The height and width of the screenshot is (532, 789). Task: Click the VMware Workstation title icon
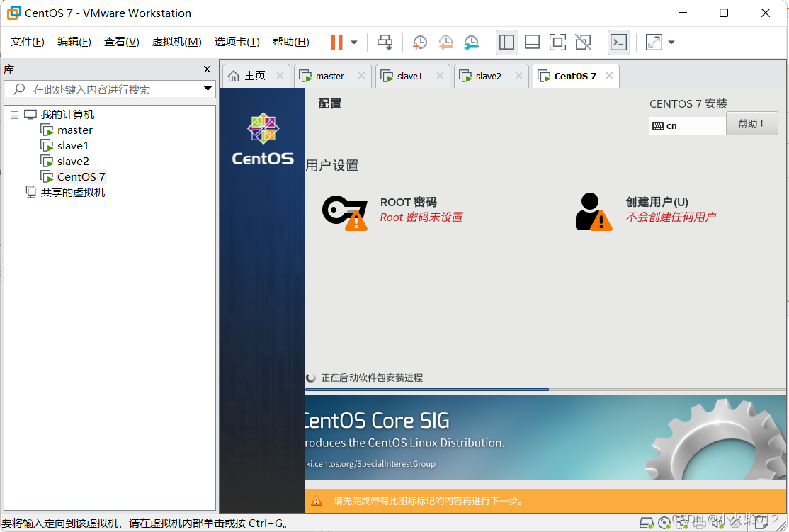[x=13, y=13]
